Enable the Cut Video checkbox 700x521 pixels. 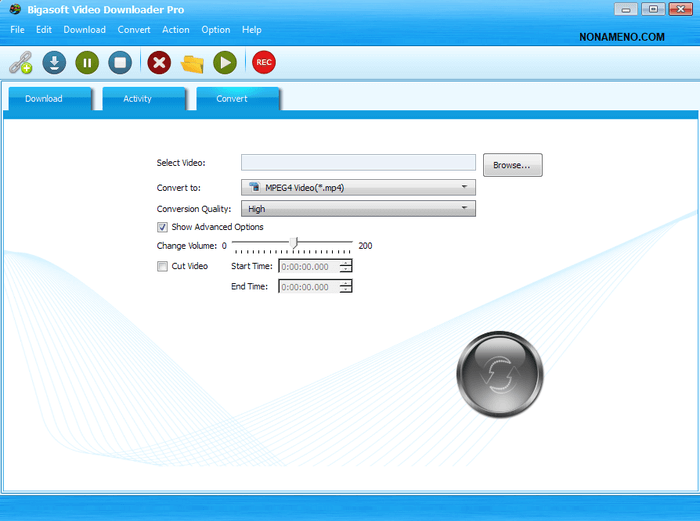pyautogui.click(x=163, y=266)
